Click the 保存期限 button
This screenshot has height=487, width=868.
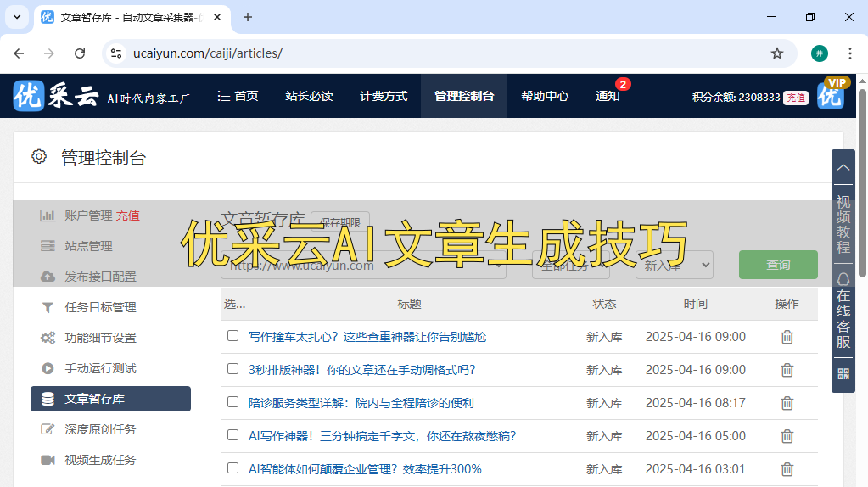(340, 222)
